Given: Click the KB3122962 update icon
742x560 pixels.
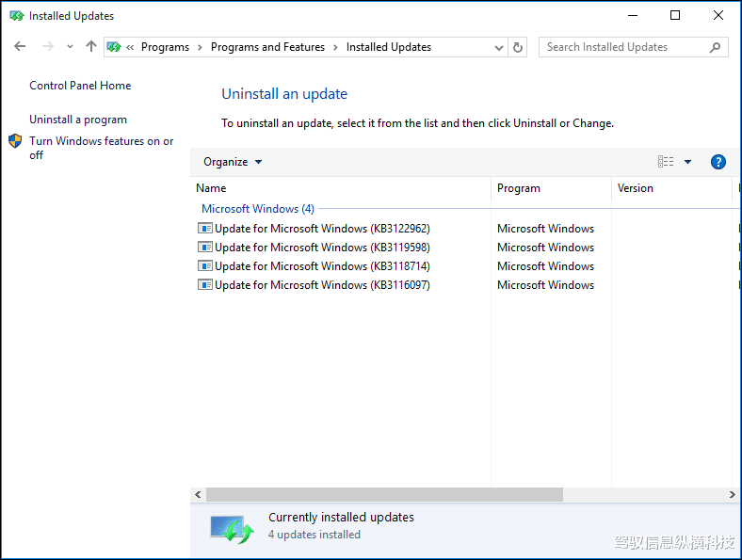Looking at the screenshot, I should point(205,229).
